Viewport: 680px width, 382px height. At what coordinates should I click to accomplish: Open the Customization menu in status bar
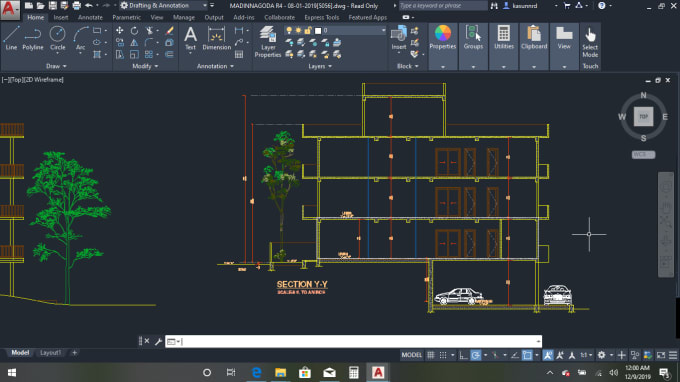click(x=673, y=355)
